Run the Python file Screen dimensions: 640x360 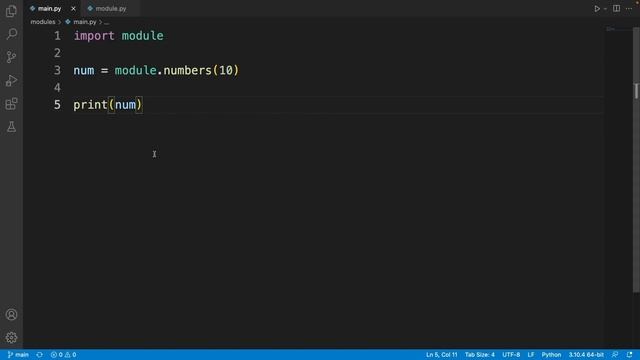(x=597, y=9)
